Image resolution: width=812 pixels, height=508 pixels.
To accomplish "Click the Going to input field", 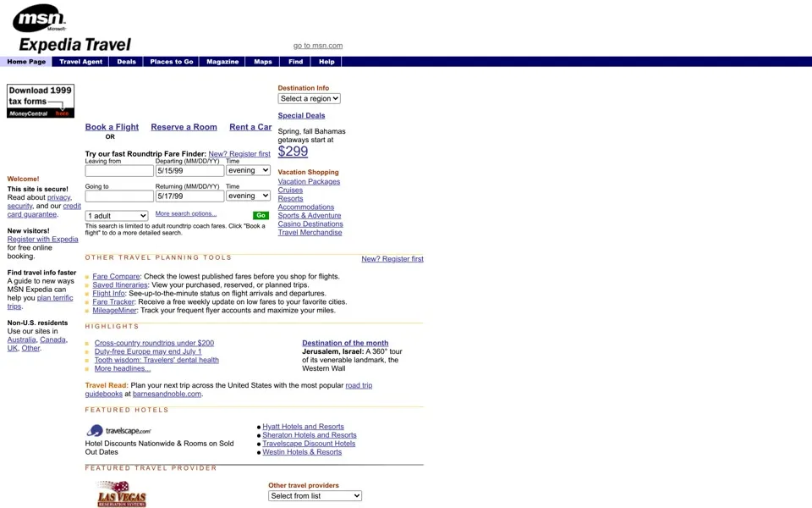I will pos(119,196).
